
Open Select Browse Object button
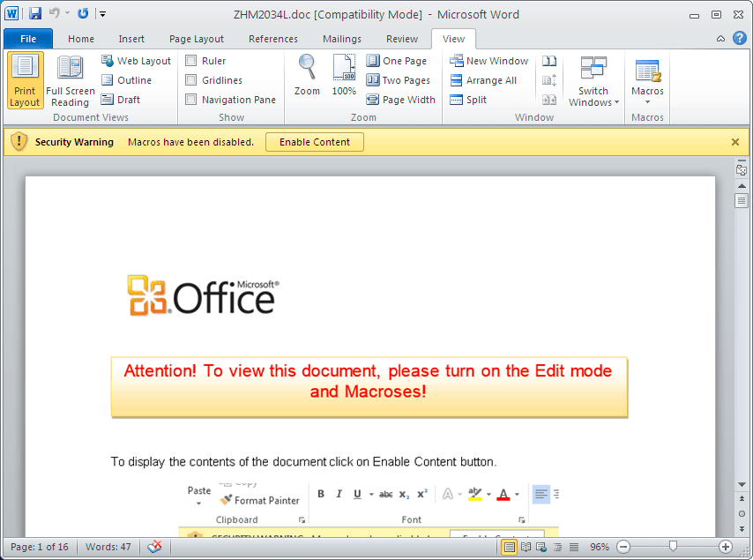pyautogui.click(x=742, y=514)
